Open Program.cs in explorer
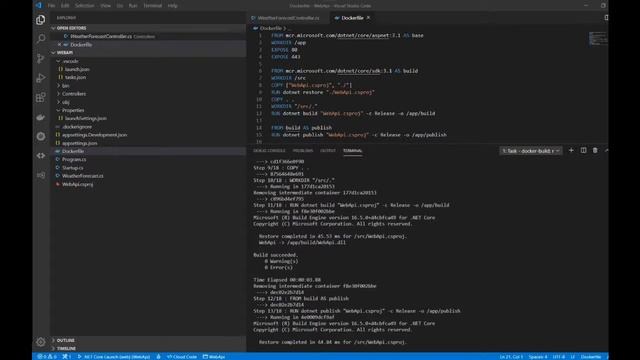 (x=74, y=159)
